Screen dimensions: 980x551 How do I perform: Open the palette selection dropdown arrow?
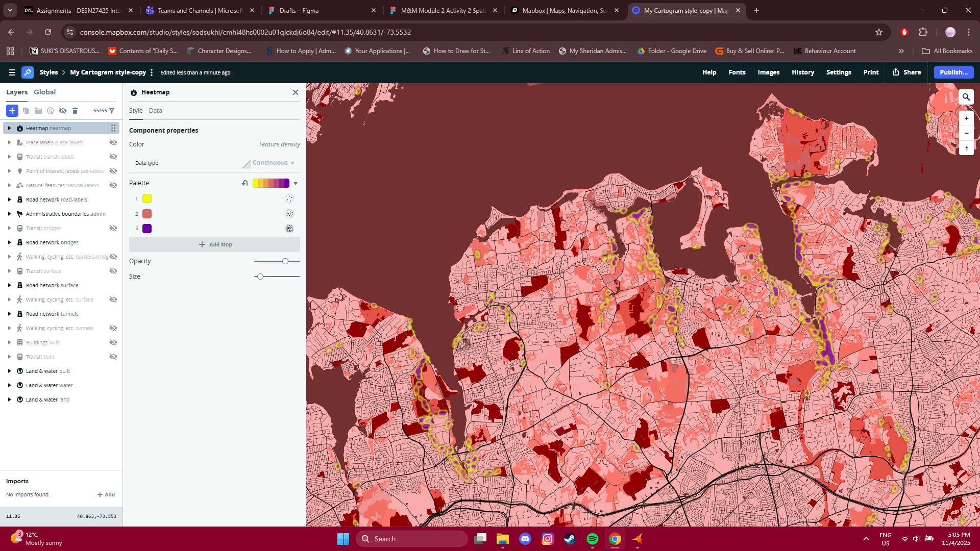click(x=296, y=183)
